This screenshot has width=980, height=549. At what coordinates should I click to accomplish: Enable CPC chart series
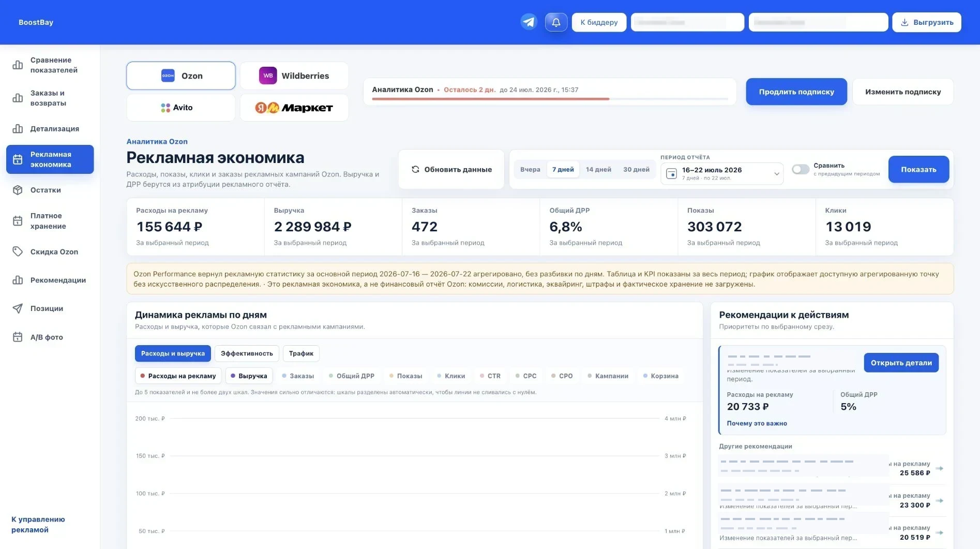click(526, 376)
